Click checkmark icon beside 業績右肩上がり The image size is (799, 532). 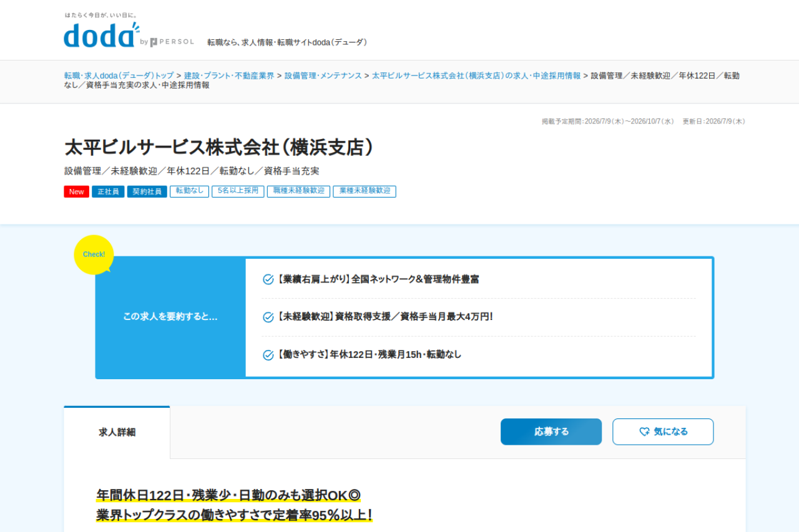tap(268, 279)
